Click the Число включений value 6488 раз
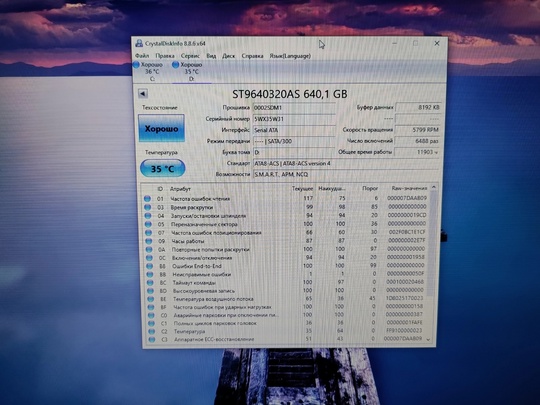 coord(417,141)
